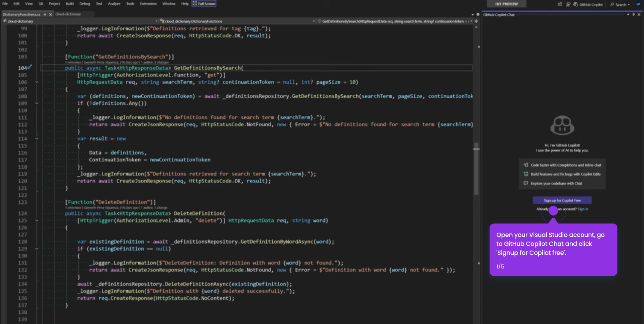Pin the DictionaryFunctions.cs tab
Viewport: 644px width, 324px height.
coord(45,14)
